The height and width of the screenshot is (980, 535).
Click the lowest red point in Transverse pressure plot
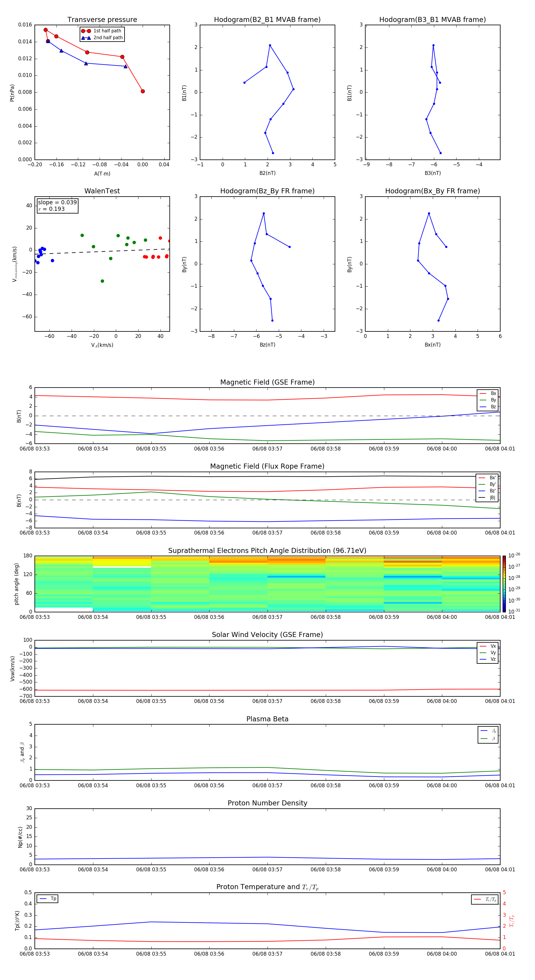coord(143,91)
